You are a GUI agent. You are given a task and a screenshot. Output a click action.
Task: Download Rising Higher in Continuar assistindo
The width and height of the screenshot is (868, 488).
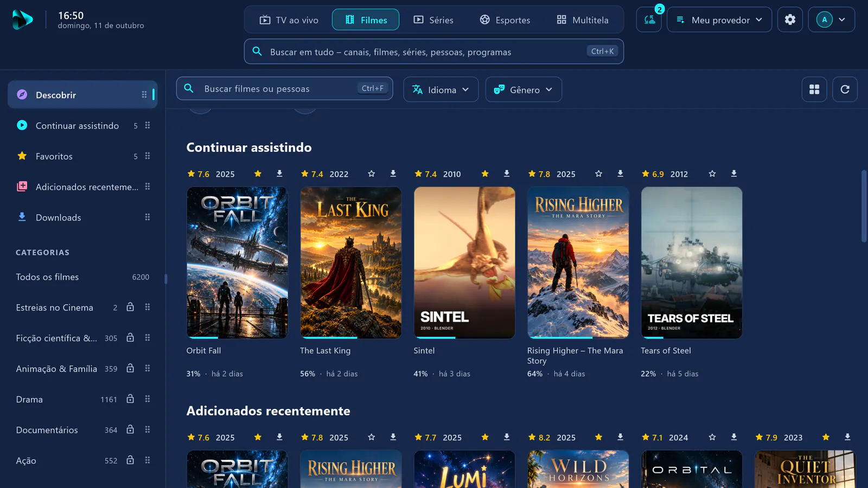pyautogui.click(x=620, y=174)
